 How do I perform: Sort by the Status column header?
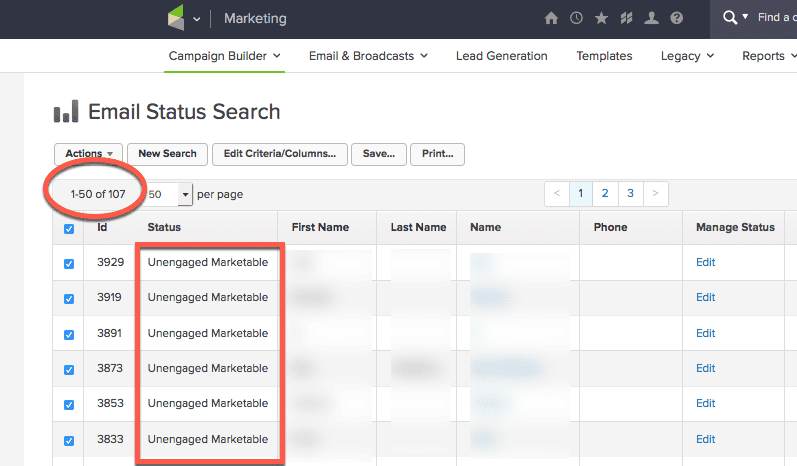(164, 227)
